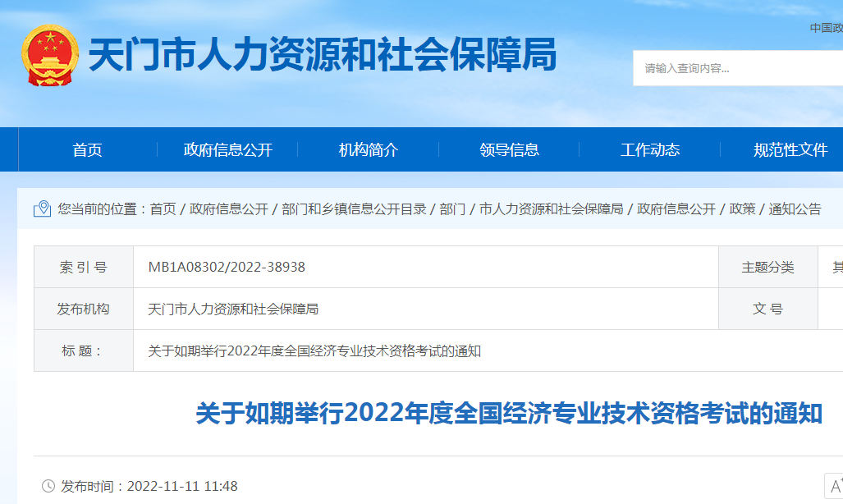843x504 pixels.
Task: Click breadcrumb link 首页
Action: (163, 208)
